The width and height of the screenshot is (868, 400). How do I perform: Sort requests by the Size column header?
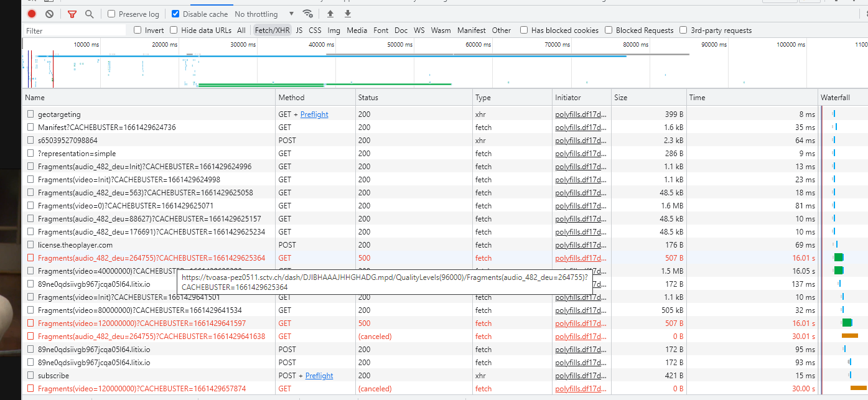pos(620,98)
